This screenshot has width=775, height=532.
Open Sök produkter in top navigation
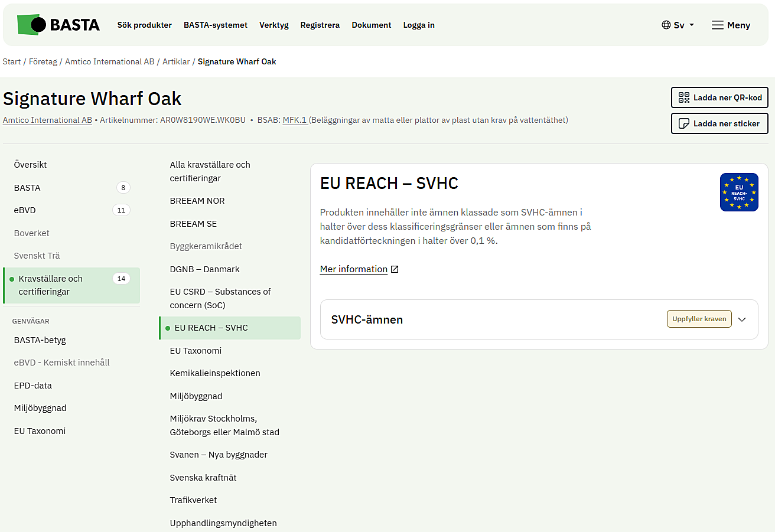coord(145,25)
